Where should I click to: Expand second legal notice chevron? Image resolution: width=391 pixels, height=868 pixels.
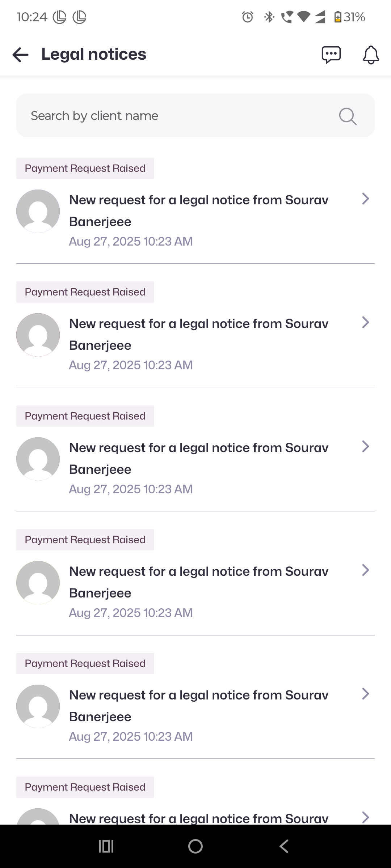365,322
